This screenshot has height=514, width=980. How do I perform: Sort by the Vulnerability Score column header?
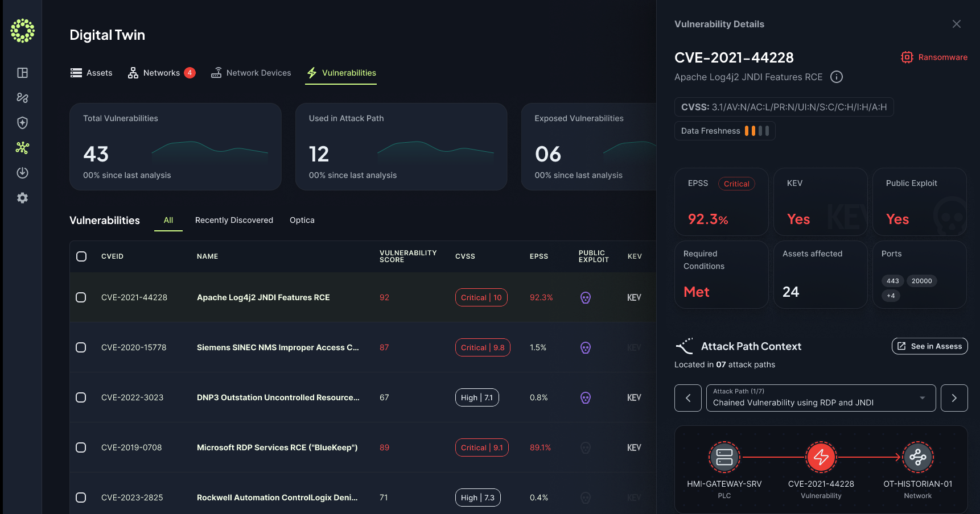coord(408,256)
